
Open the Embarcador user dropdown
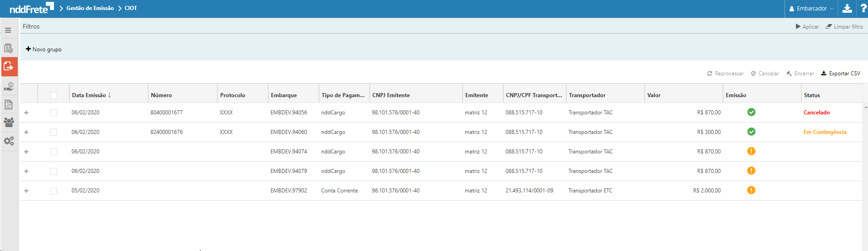(x=811, y=9)
